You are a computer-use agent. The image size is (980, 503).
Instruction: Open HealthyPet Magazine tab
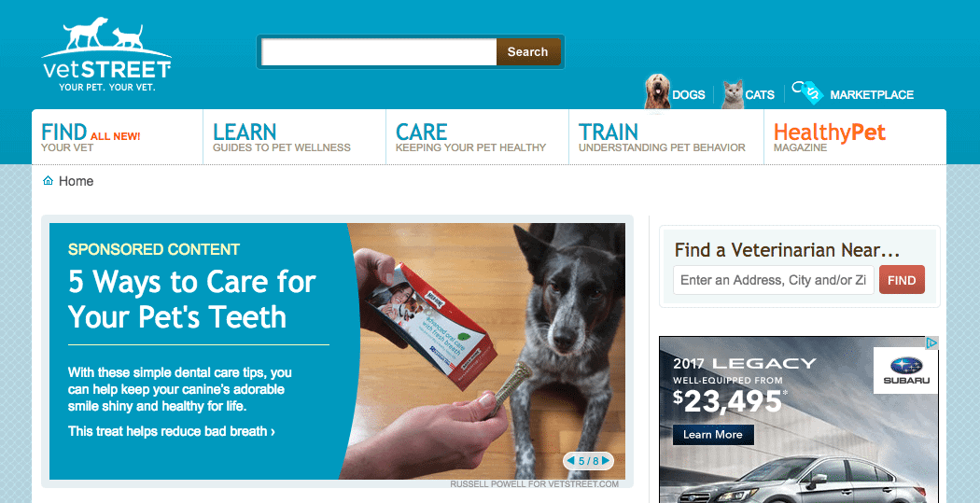[x=855, y=137]
